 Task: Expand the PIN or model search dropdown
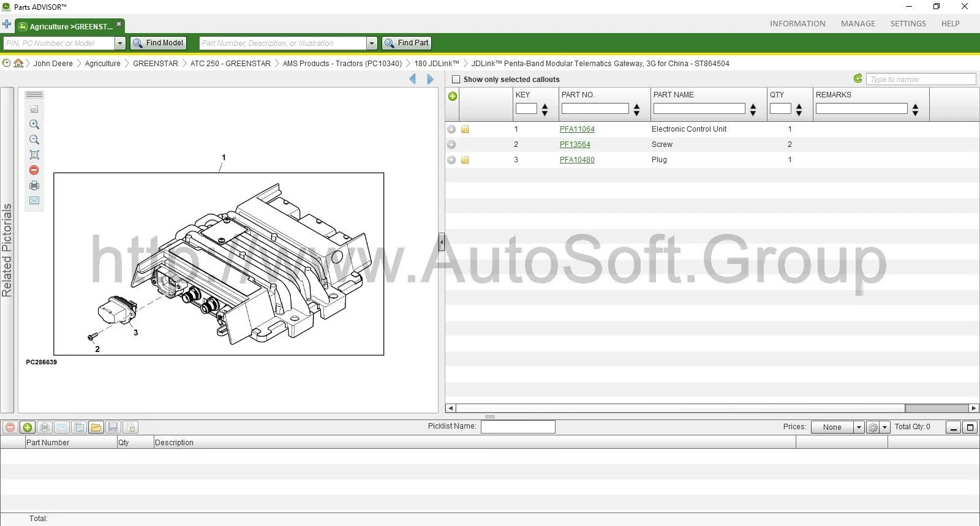click(120, 43)
